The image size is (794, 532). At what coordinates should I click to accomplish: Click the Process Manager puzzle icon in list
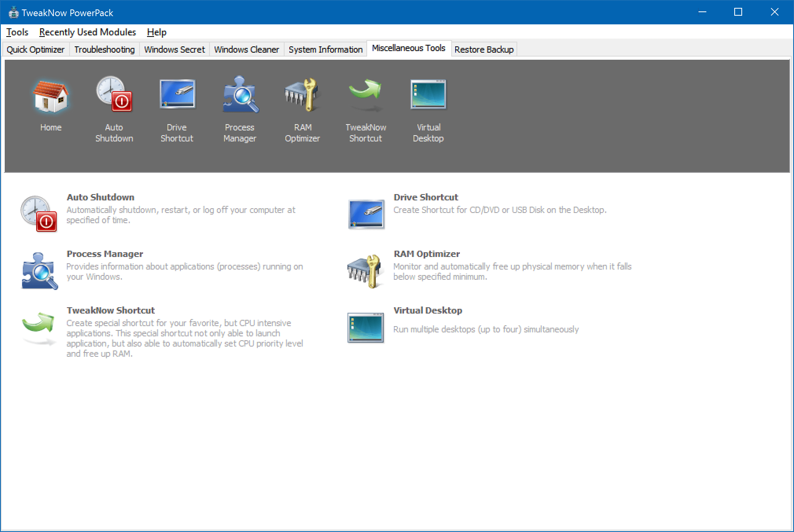(39, 270)
